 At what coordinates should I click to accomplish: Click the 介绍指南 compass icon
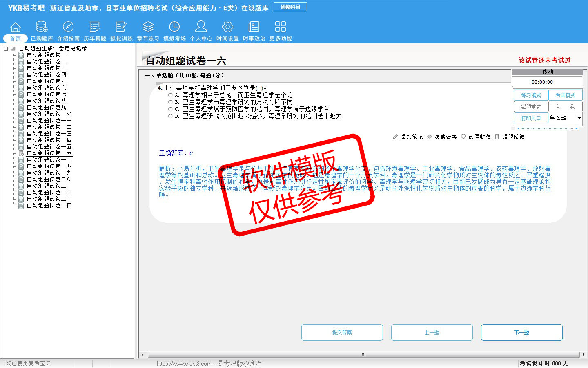[x=68, y=27]
